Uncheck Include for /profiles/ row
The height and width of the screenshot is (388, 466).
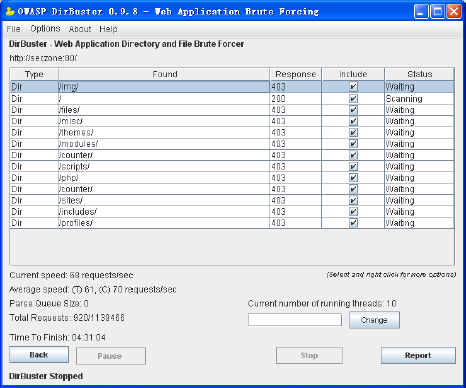click(353, 223)
